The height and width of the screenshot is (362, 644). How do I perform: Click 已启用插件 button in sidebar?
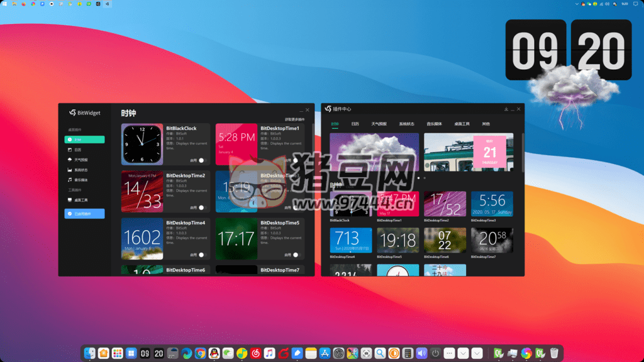84,214
